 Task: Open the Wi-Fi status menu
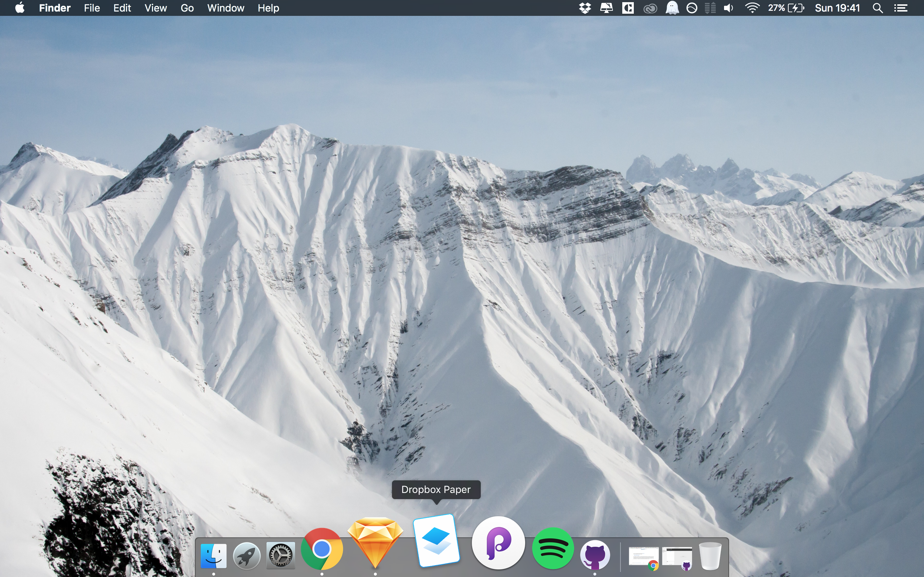click(752, 8)
